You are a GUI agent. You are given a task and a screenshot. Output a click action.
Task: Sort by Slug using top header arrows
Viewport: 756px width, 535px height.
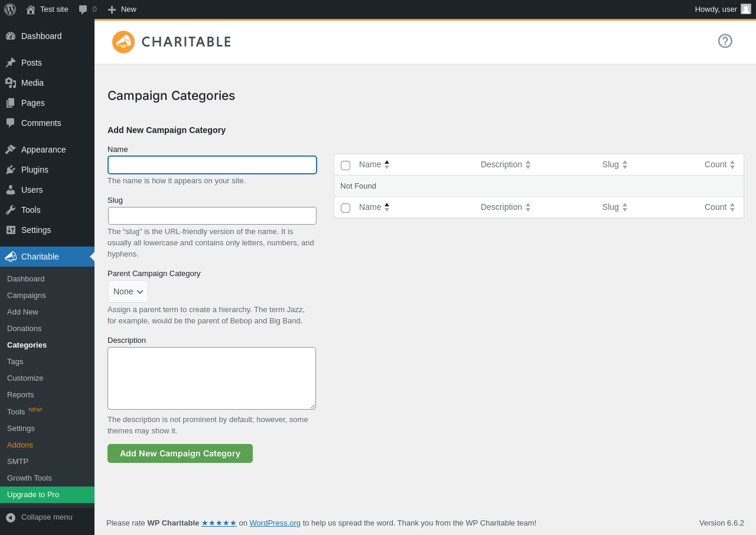pyautogui.click(x=625, y=164)
